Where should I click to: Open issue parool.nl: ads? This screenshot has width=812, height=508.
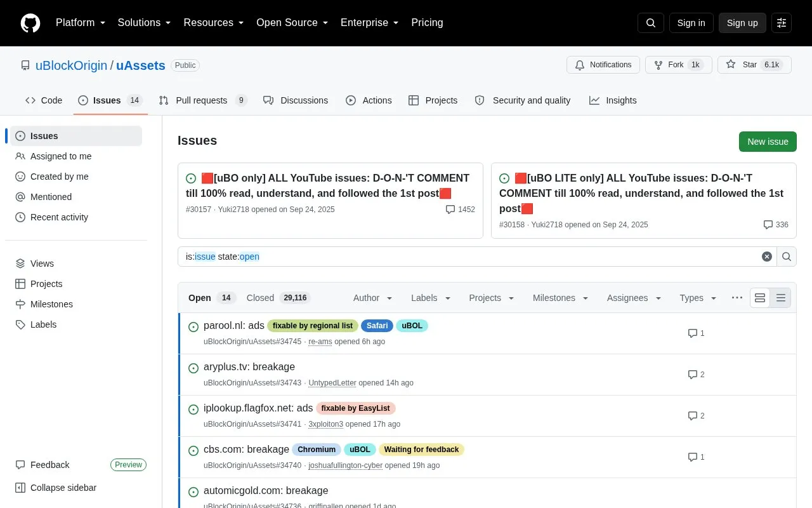[x=234, y=326]
